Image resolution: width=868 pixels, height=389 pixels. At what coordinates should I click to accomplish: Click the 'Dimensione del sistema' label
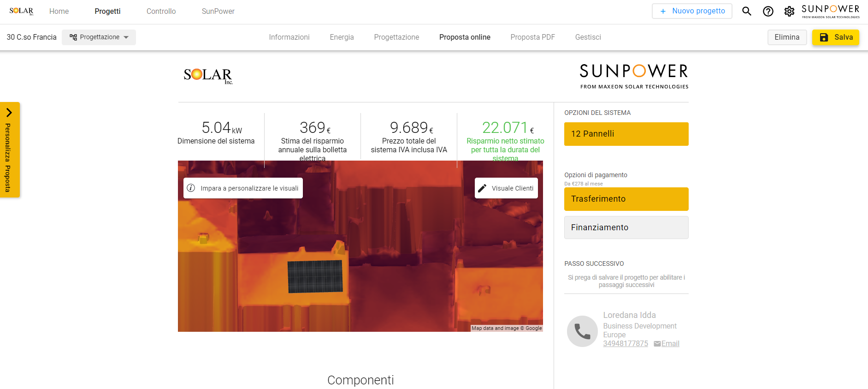pos(216,141)
